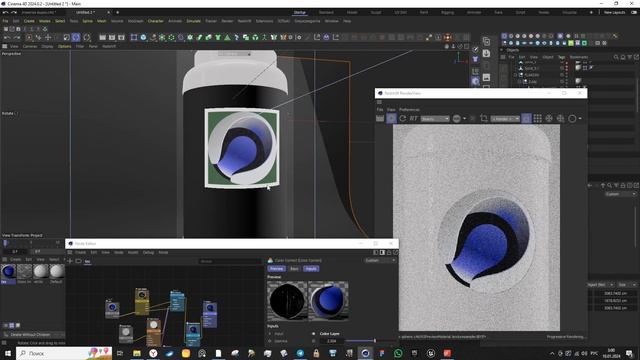Toggle highlighted square button in RenderView toolbar
The image size is (640, 360).
(x=527, y=118)
